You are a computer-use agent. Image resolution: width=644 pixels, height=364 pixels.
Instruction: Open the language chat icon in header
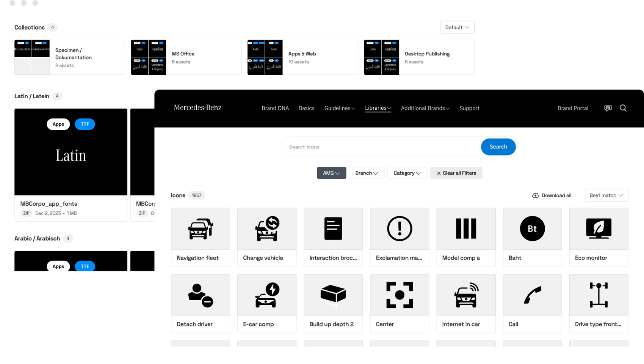[x=608, y=108]
